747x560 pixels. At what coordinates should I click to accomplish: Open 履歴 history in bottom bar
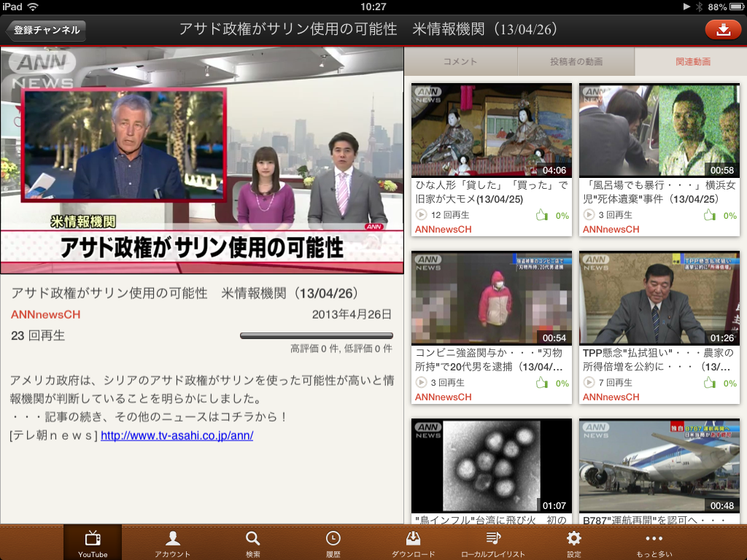[333, 542]
